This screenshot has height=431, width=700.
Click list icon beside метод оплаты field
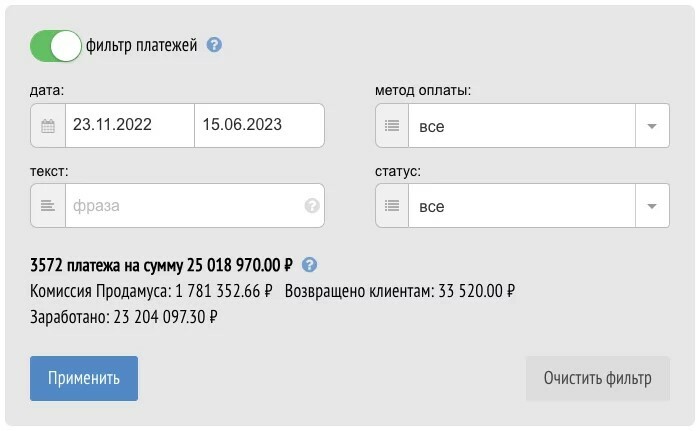392,127
